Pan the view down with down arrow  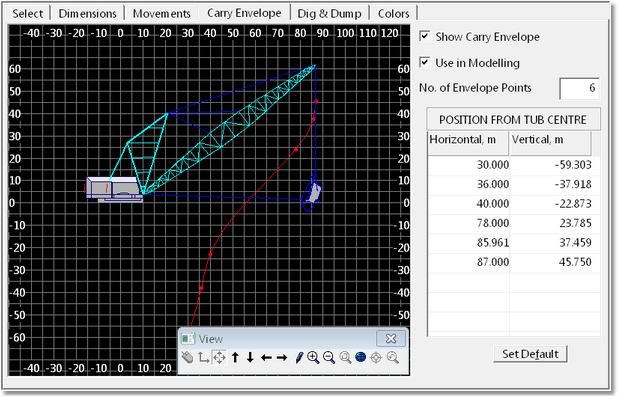click(250, 357)
